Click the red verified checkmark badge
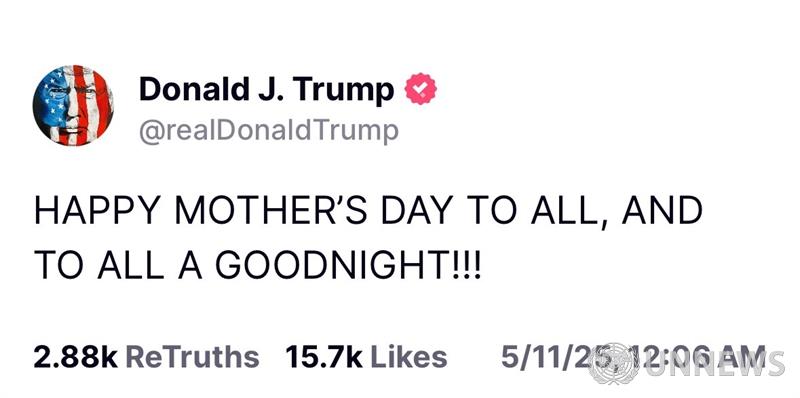The width and height of the screenshot is (800, 398). 420,89
